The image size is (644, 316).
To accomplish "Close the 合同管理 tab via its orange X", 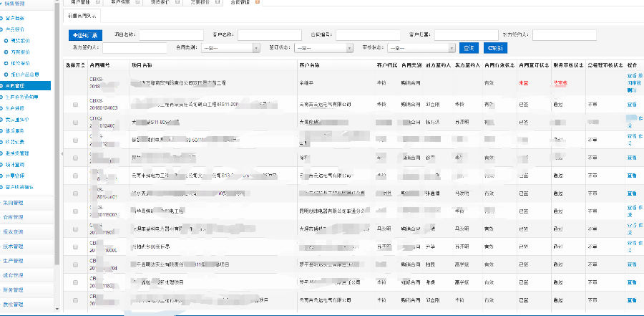I will [258, 1].
